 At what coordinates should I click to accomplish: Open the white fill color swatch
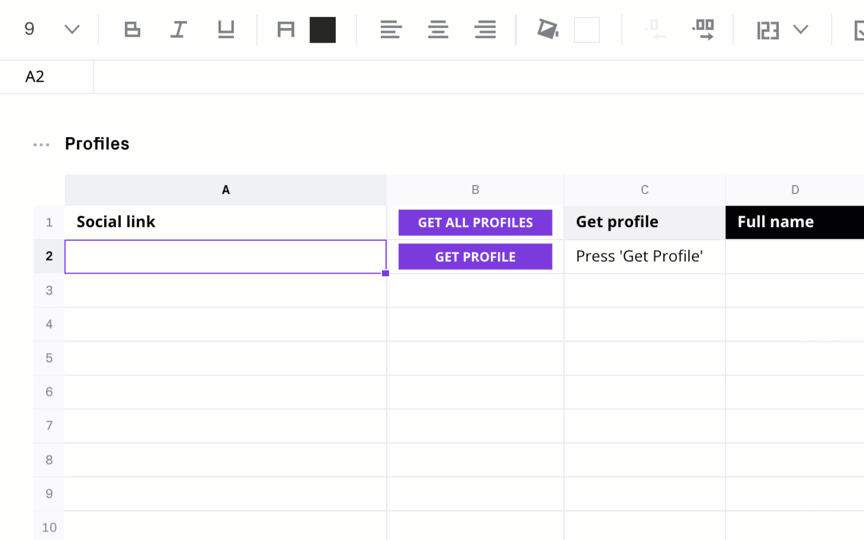(x=587, y=30)
